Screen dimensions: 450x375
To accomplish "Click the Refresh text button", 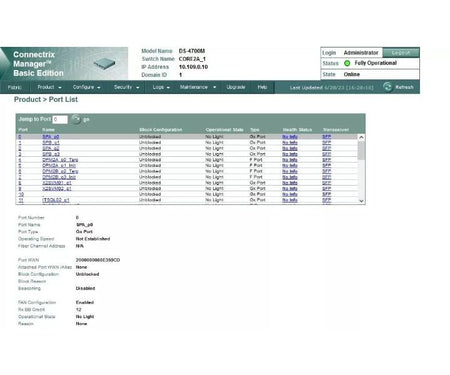I will point(404,87).
